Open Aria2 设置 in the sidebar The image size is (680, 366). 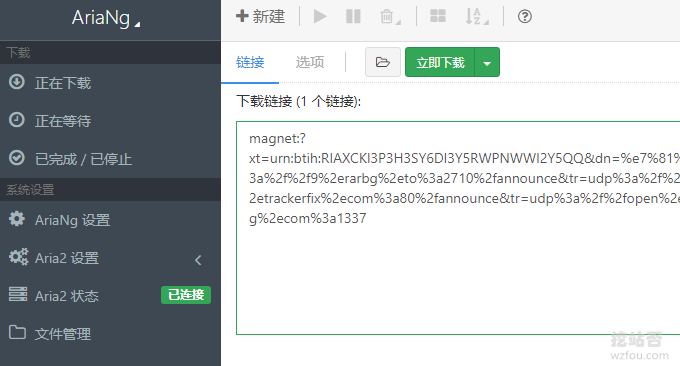[110, 258]
